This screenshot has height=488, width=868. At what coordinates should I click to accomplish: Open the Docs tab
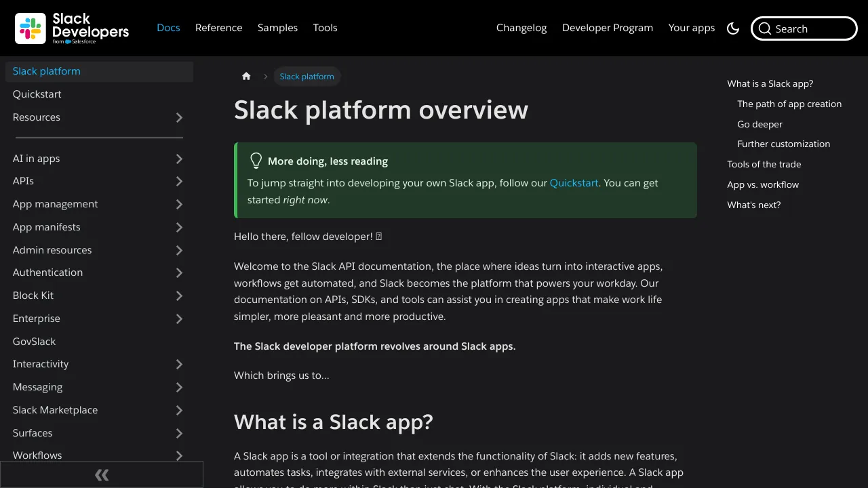[168, 28]
